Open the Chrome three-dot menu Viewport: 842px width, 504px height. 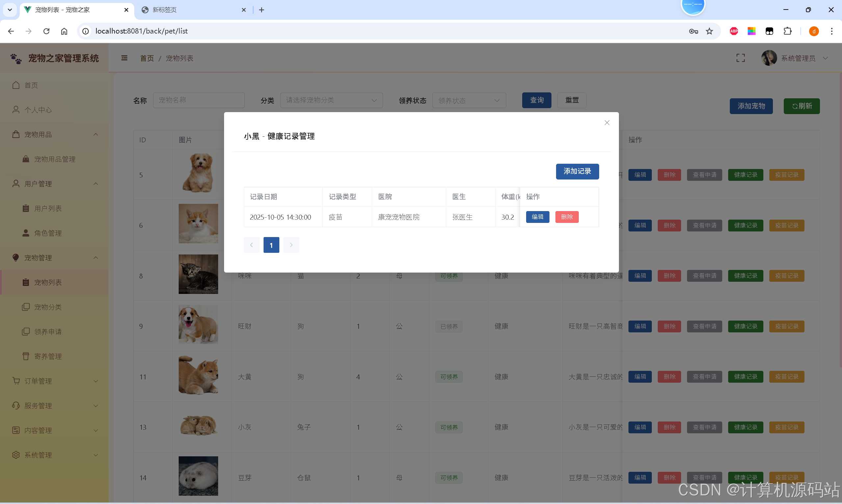click(x=831, y=31)
